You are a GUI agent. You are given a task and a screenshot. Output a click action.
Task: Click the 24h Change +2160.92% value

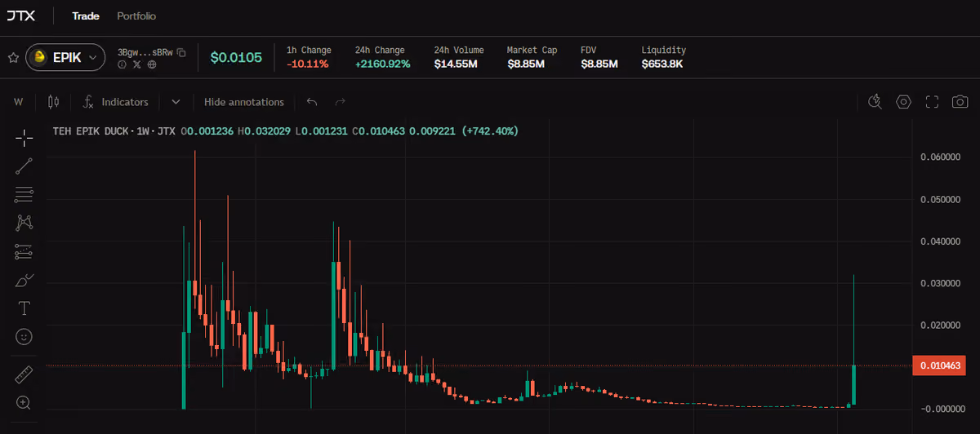pyautogui.click(x=382, y=64)
